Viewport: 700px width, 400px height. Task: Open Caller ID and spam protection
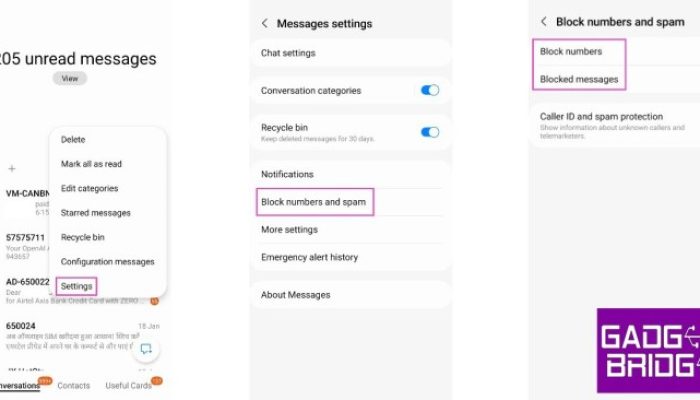tap(616, 125)
